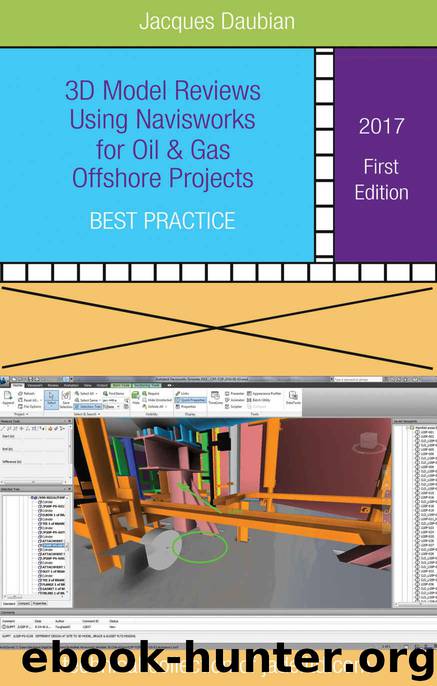Expand the Project panel title dropdown
The height and width of the screenshot is (686, 437).
pyautogui.click(x=21, y=414)
